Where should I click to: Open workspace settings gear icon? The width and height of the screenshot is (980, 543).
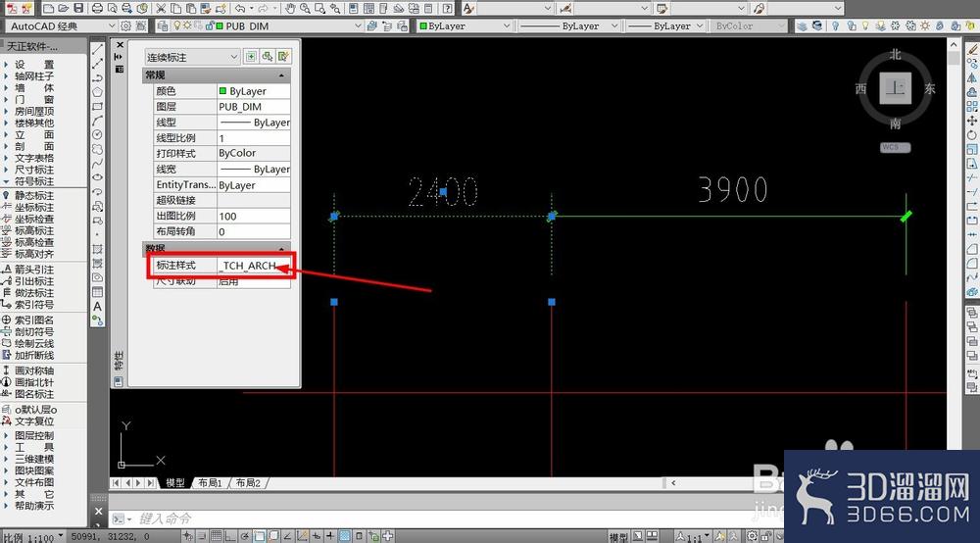click(x=125, y=26)
